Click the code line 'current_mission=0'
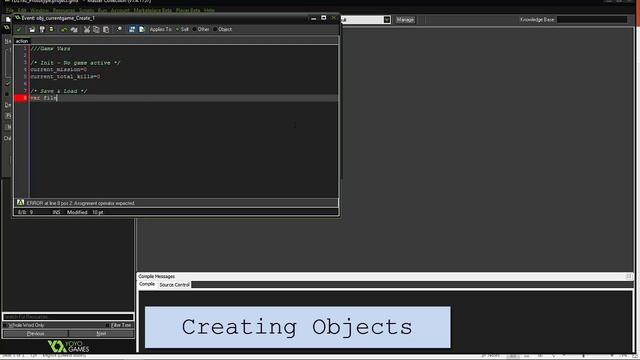 pyautogui.click(x=58, y=70)
